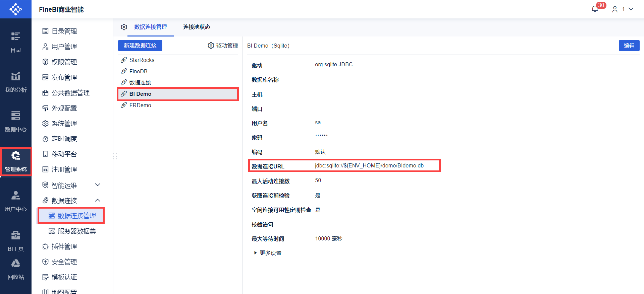
Task: Click the org.sqlite.JDBC driver value
Action: (x=334, y=64)
